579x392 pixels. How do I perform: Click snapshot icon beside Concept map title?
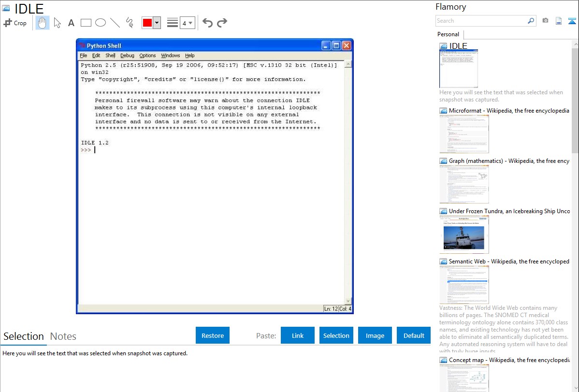pos(444,360)
